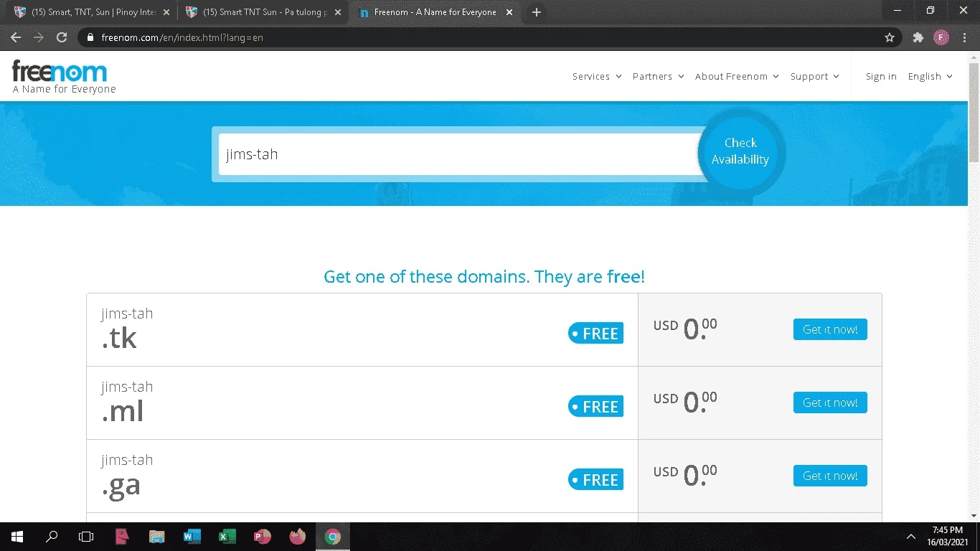The width and height of the screenshot is (980, 551).
Task: Close the Freenom tab
Action: (509, 12)
